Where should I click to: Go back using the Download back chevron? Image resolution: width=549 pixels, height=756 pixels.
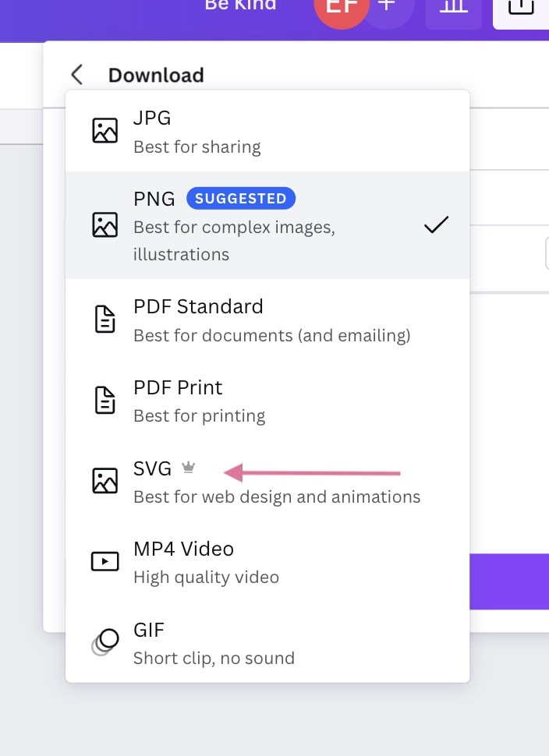76,75
